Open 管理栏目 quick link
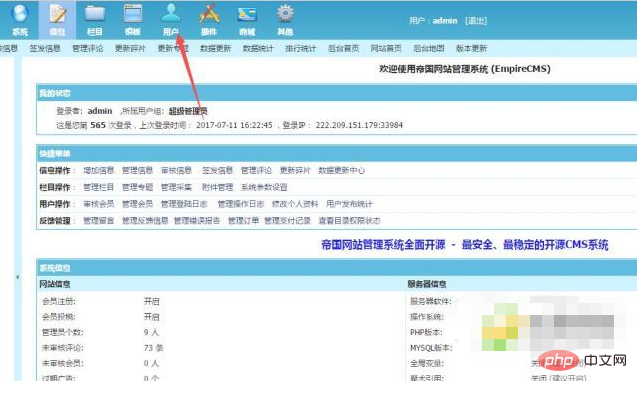 pyautogui.click(x=99, y=187)
